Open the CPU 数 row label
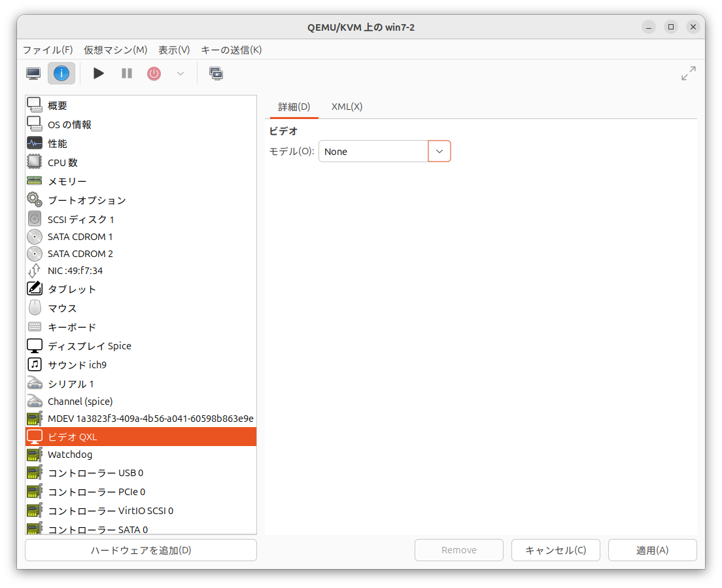 tap(63, 163)
